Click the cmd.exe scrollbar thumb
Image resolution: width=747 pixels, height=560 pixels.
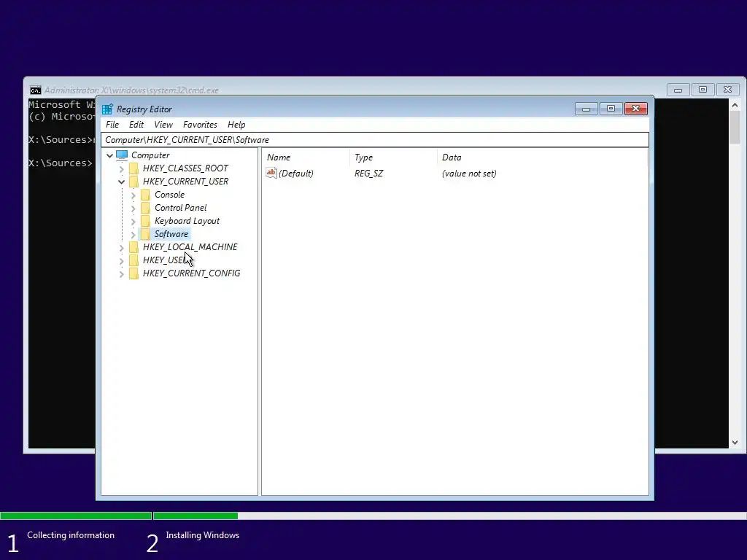coord(735,127)
